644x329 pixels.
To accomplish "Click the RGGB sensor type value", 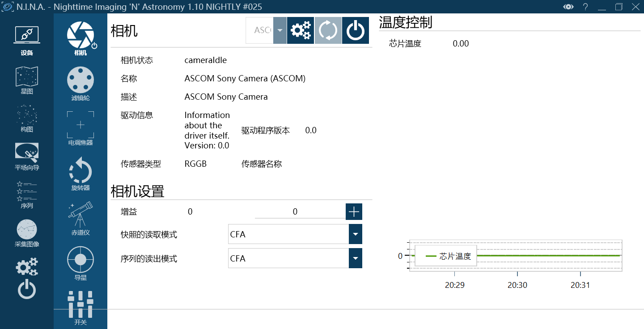I will coord(196,164).
